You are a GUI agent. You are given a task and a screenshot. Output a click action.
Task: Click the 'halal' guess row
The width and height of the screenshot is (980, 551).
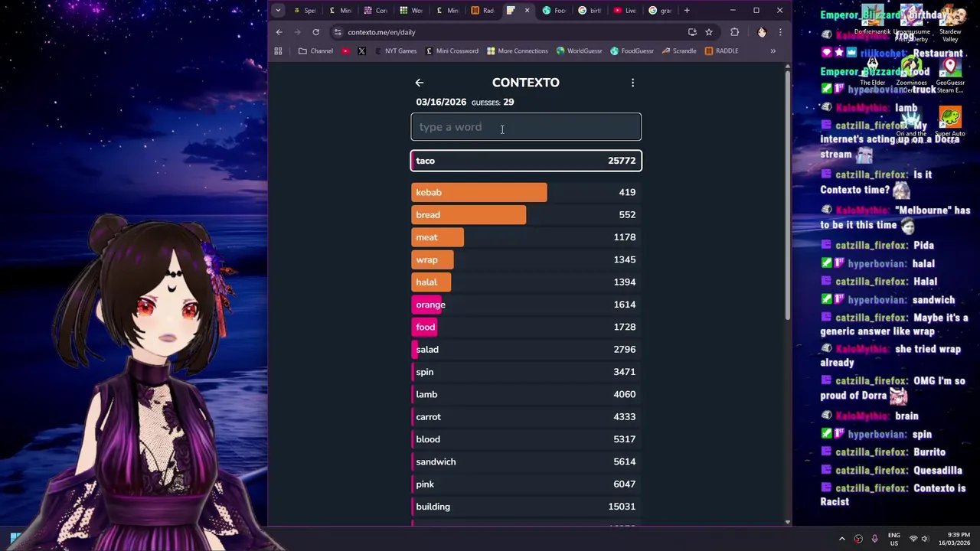pyautogui.click(x=526, y=282)
